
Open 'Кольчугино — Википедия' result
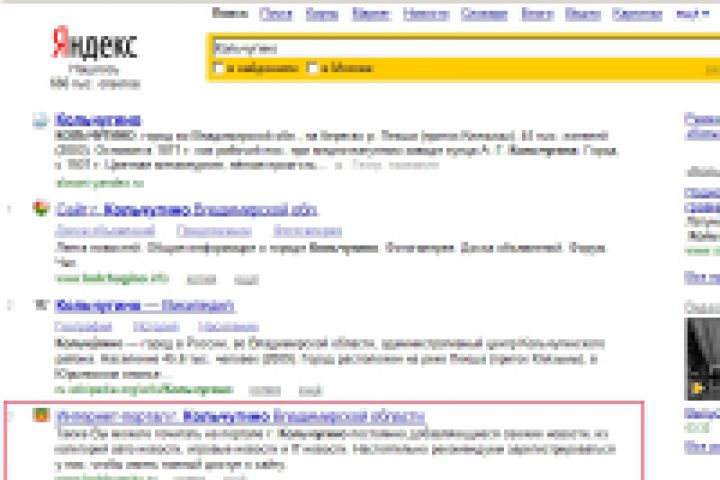pos(145,305)
